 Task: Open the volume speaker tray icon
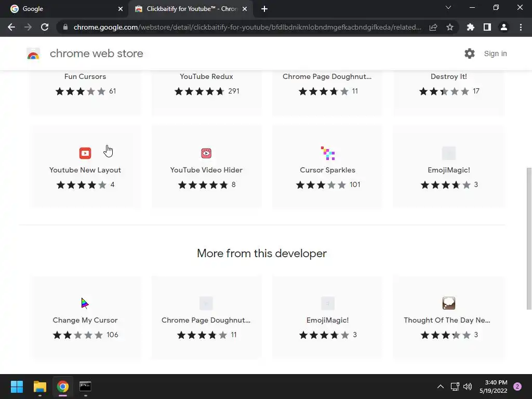click(468, 387)
